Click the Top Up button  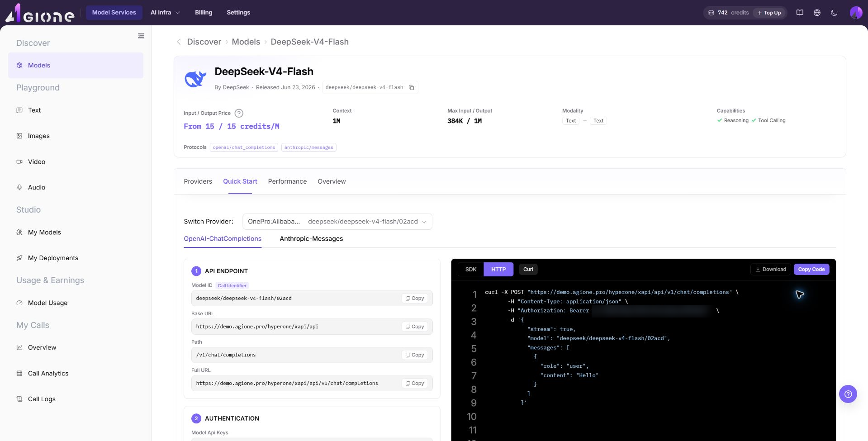click(769, 13)
